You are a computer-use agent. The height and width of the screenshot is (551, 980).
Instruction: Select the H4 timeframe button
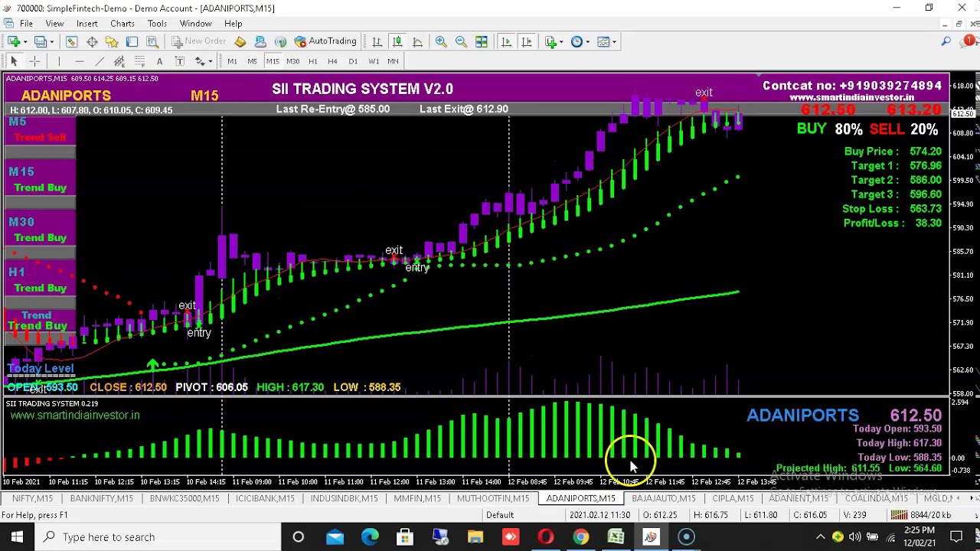[x=332, y=61]
